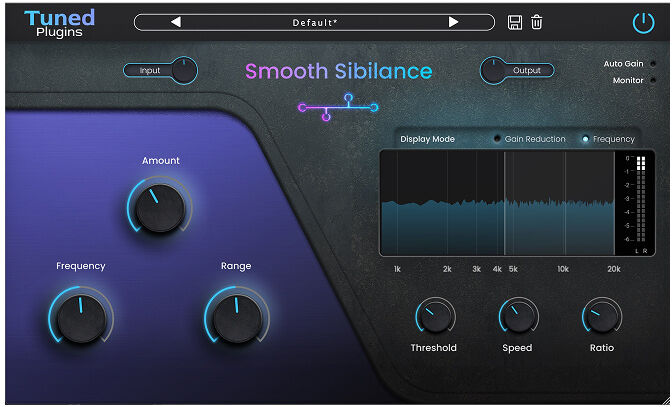Click the Ratio knob
672x407 pixels.
pos(602,317)
